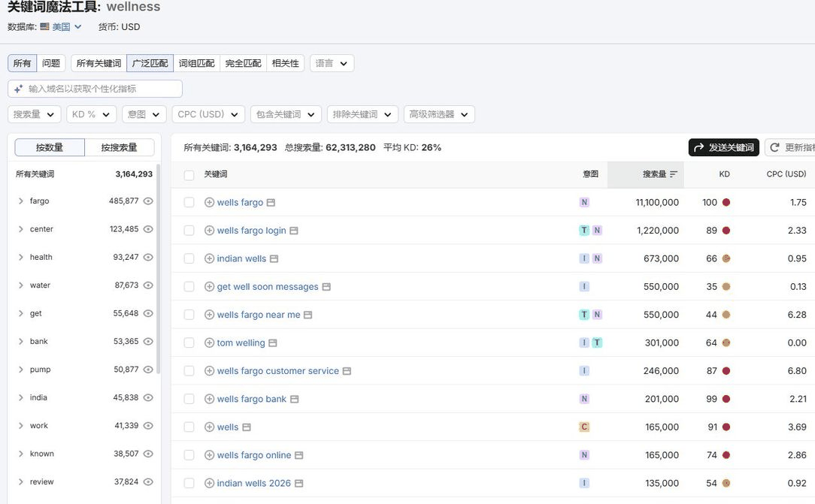
Task: Click the domain personalization input field
Action: pos(95,89)
